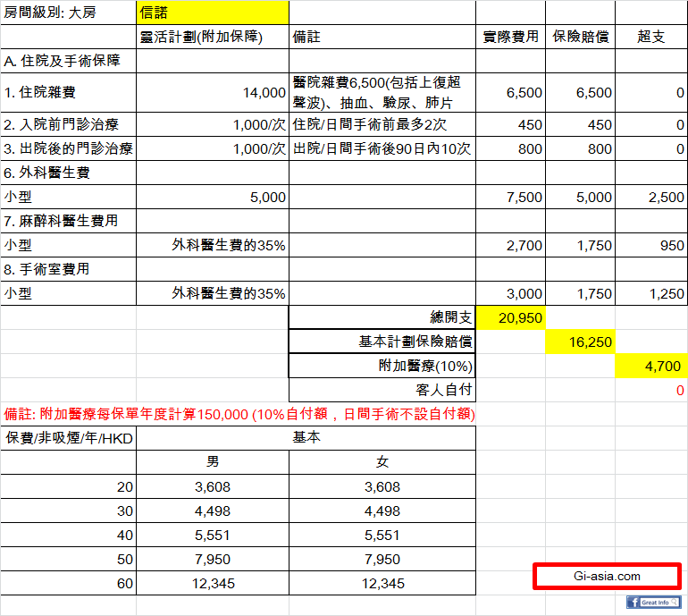Viewport: 688px width, 616px height.
Task: Select the 2. 入院前門診治療 row label
Action: [69, 124]
